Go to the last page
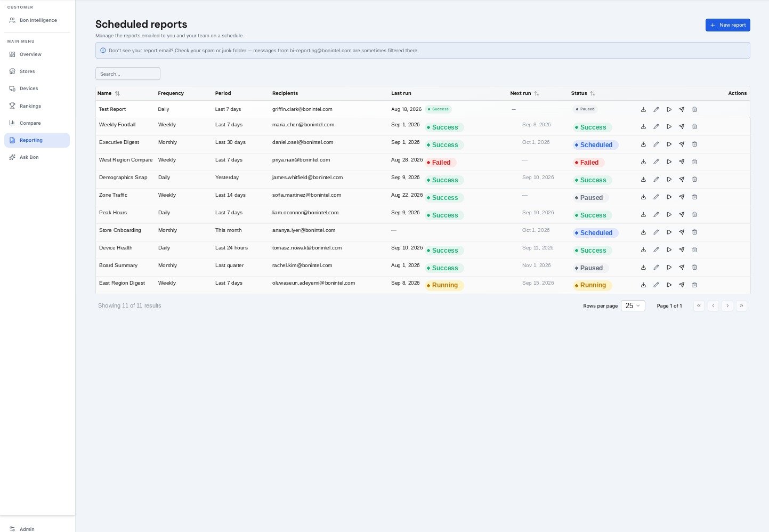The image size is (769, 532). click(x=741, y=306)
